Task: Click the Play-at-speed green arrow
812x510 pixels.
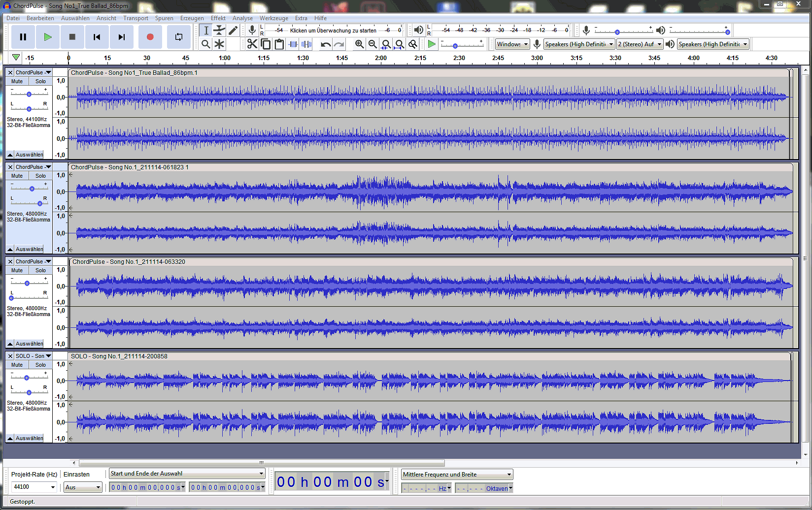Action: [x=432, y=44]
